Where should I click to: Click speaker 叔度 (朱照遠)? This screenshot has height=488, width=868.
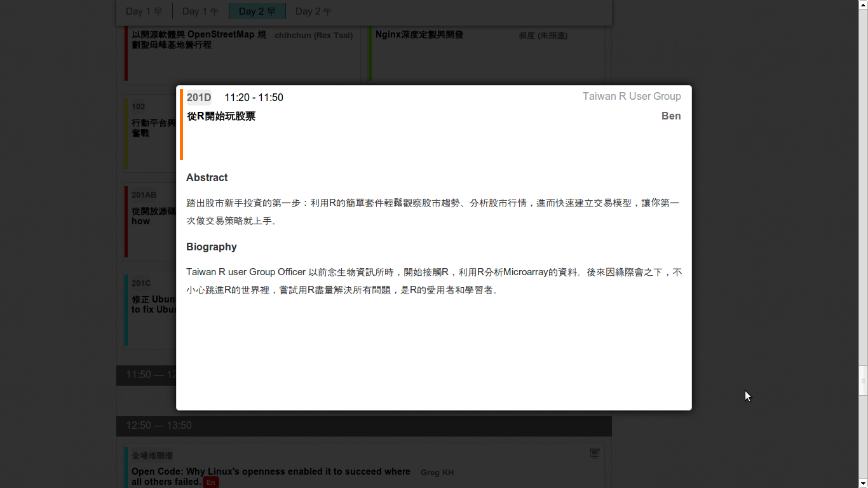(543, 35)
